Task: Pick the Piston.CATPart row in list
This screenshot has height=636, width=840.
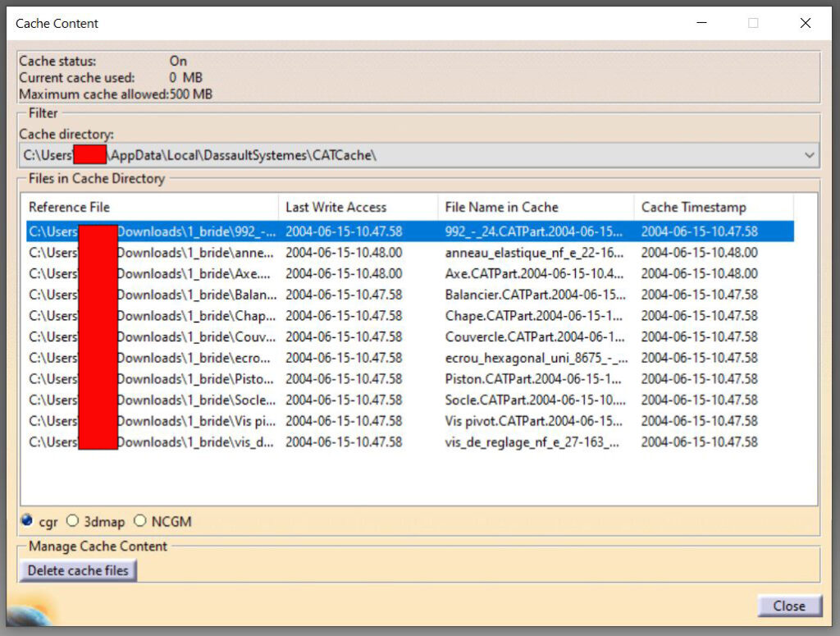Action: (533, 379)
